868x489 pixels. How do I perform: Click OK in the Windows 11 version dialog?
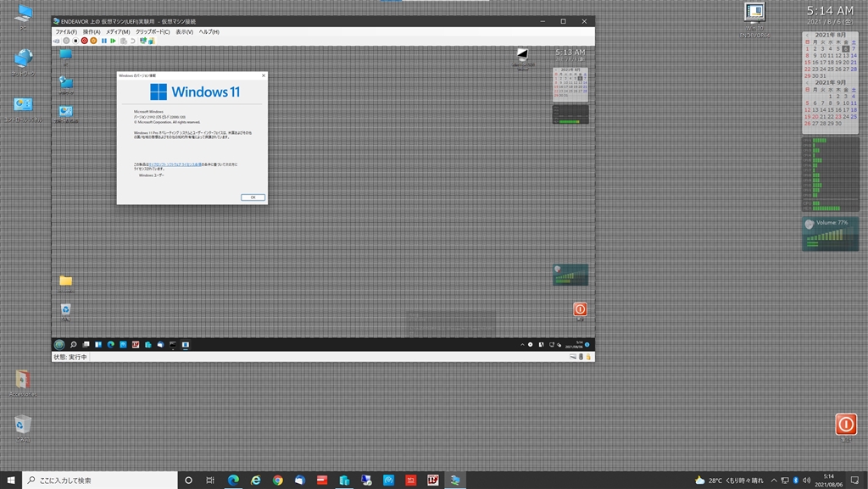click(x=253, y=197)
